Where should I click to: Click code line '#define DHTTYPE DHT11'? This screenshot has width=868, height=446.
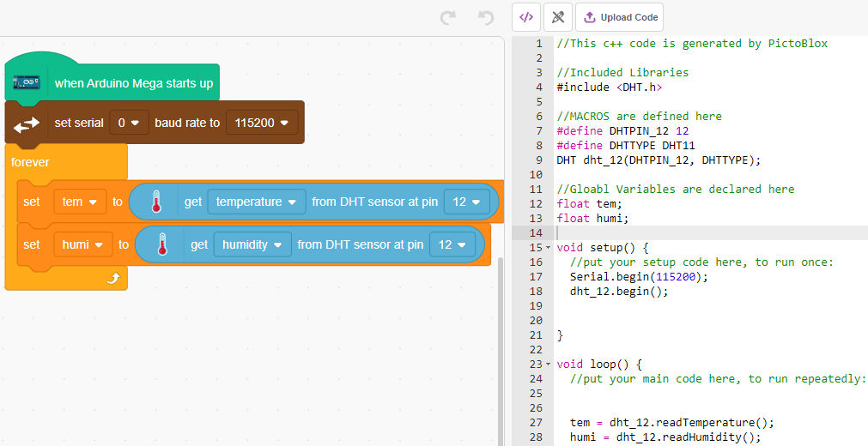click(626, 146)
